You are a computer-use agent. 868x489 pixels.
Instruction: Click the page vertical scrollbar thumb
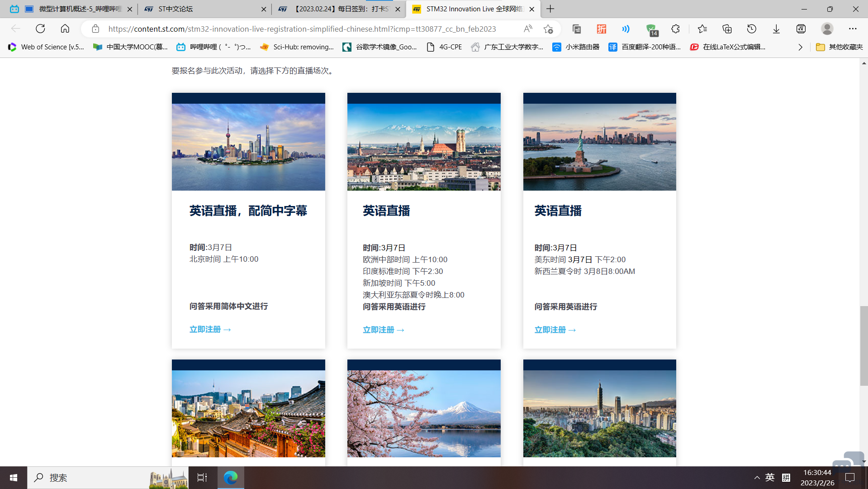coord(863,345)
